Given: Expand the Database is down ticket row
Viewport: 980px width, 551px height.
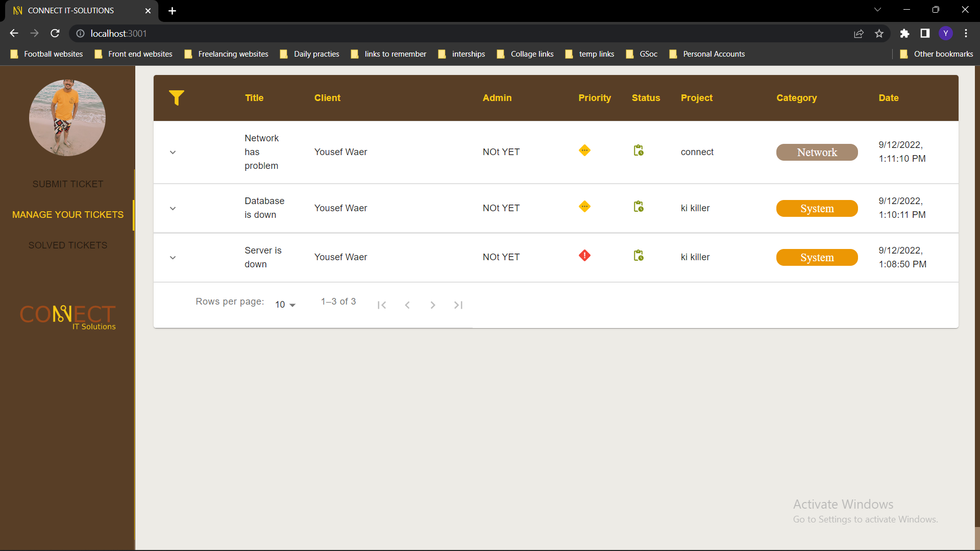Looking at the screenshot, I should point(173,209).
